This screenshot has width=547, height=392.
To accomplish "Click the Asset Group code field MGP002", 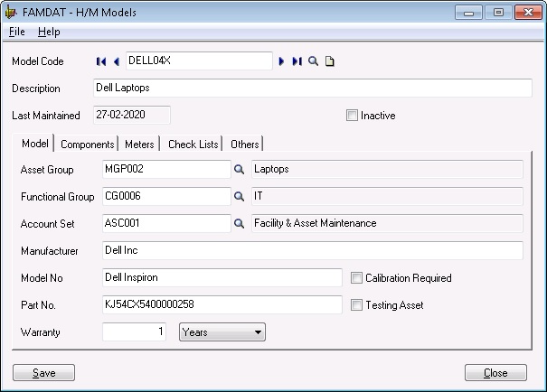I will pyautogui.click(x=166, y=169).
